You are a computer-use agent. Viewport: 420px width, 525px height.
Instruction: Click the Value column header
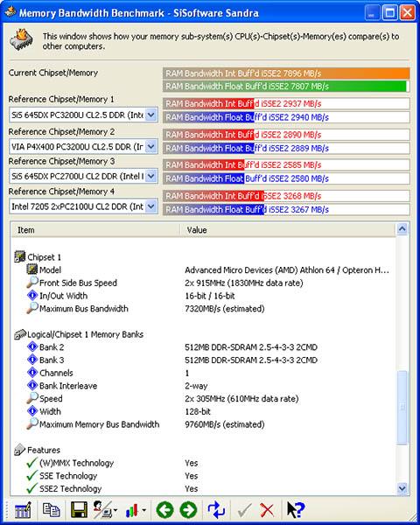pyautogui.click(x=287, y=230)
